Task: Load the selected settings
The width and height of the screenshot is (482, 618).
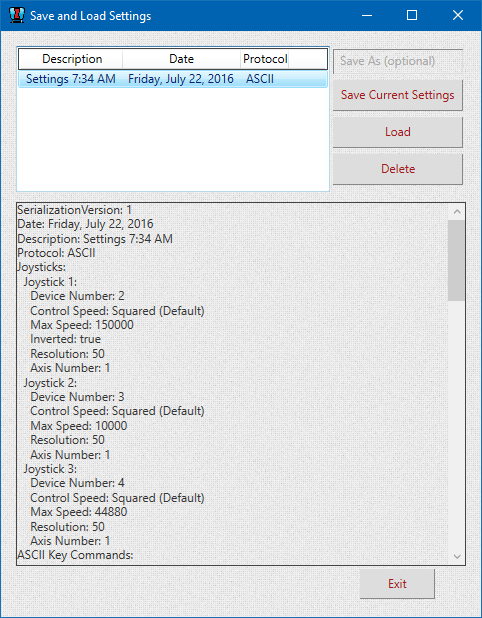Action: click(x=398, y=132)
